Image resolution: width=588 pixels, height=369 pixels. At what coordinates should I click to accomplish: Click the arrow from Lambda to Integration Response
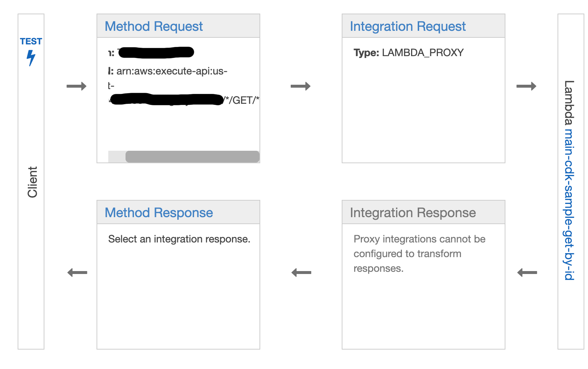[x=527, y=273]
